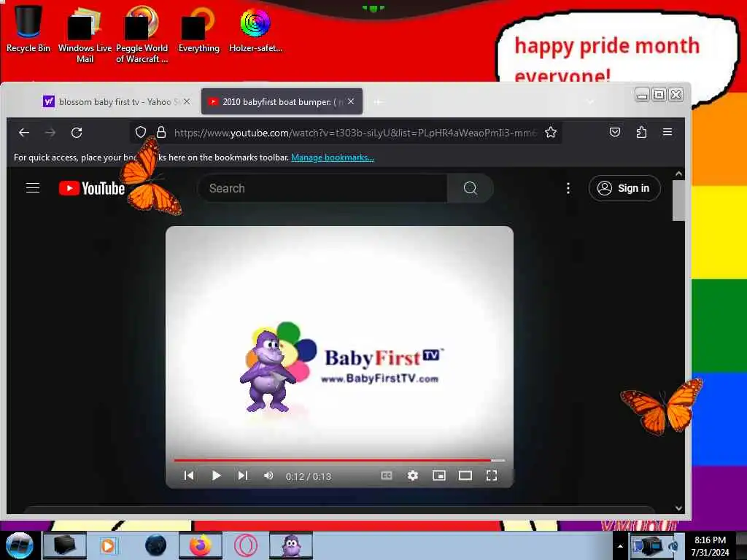747x560 pixels.
Task: Skip to the next video
Action: click(x=242, y=475)
